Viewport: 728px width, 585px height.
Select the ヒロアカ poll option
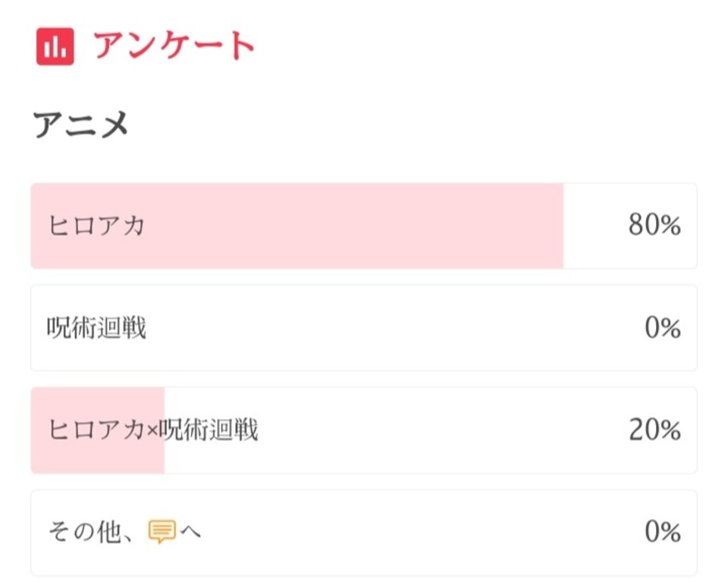[x=364, y=226]
